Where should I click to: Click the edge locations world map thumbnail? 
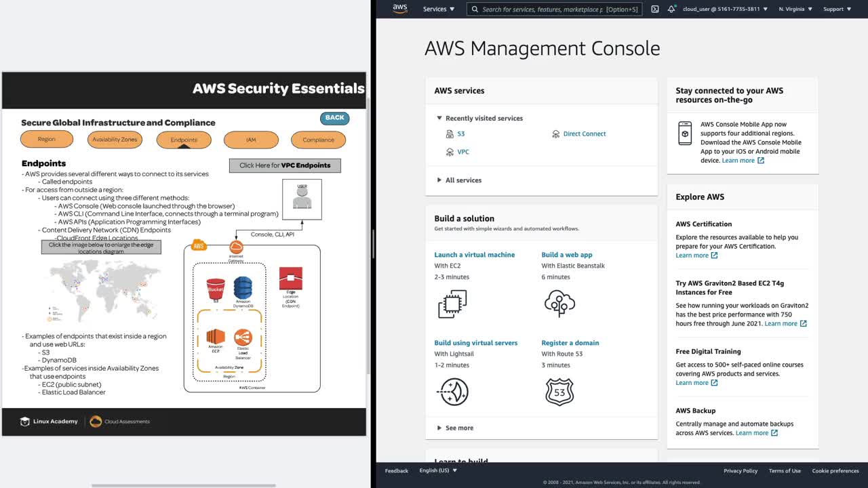(103, 290)
